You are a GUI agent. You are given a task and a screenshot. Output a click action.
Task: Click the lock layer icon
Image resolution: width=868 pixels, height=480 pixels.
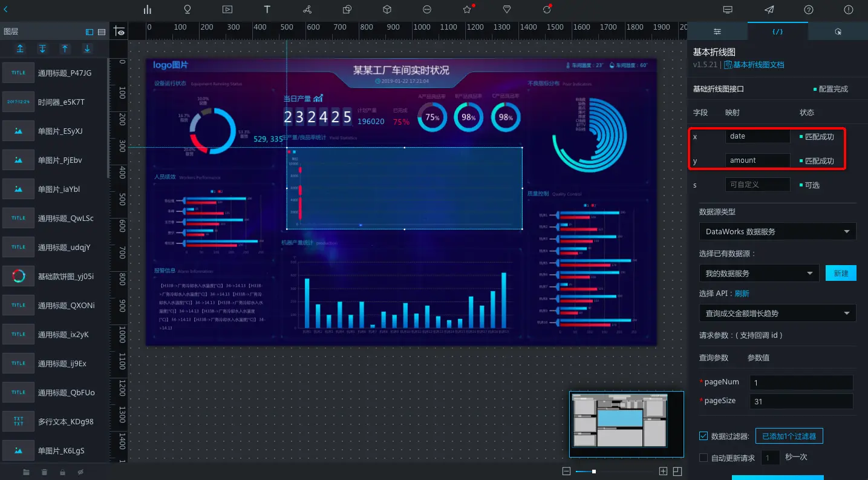62,472
